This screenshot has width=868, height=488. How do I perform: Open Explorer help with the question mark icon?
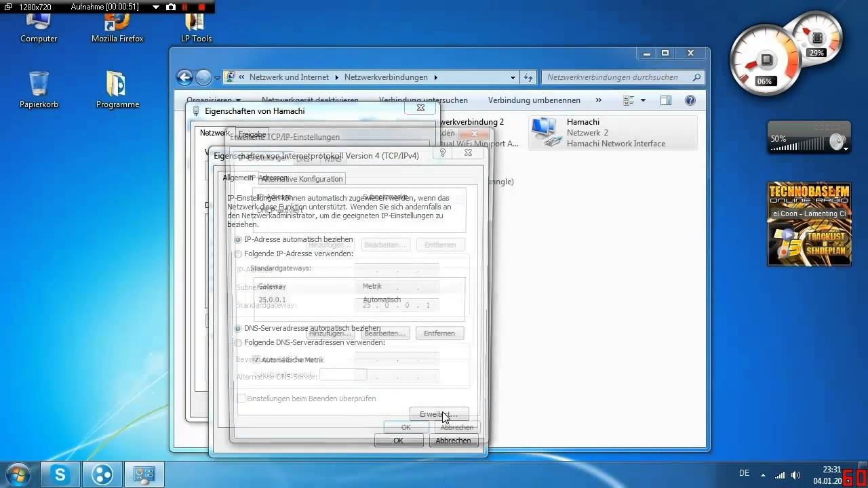pos(690,100)
